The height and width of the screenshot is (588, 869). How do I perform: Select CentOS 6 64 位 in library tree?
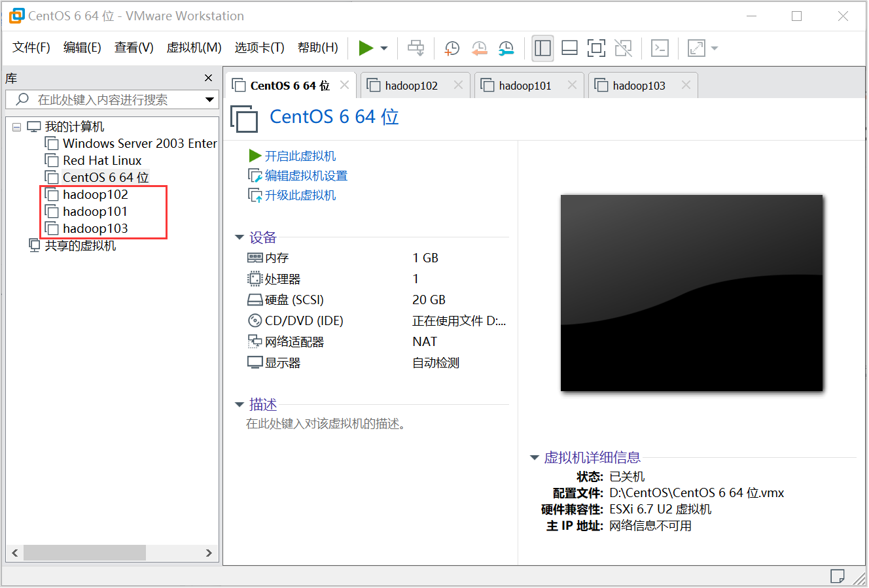click(96, 177)
